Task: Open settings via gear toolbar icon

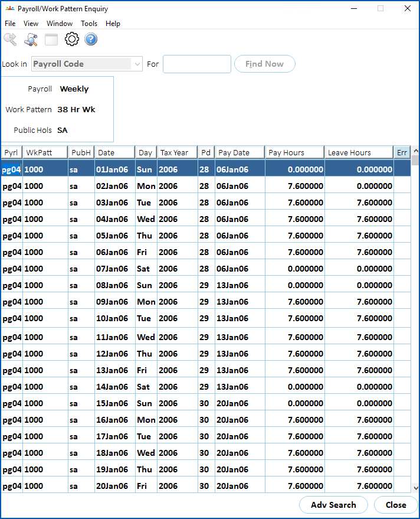Action: (72, 39)
